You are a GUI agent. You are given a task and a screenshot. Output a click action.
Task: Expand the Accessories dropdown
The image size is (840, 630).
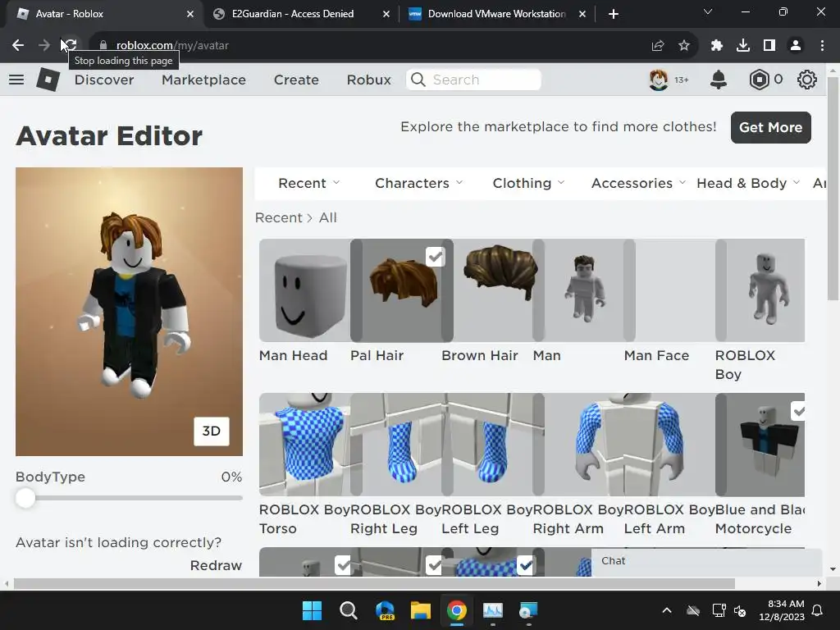click(x=638, y=183)
